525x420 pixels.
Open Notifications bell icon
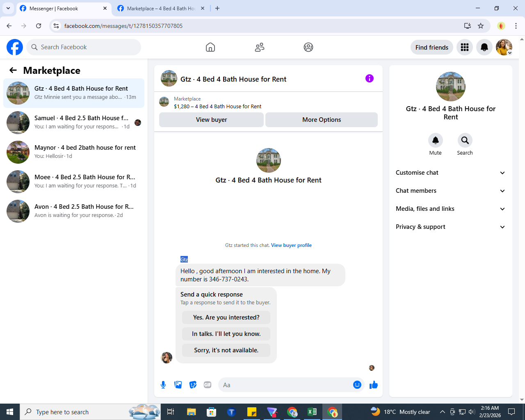484,47
